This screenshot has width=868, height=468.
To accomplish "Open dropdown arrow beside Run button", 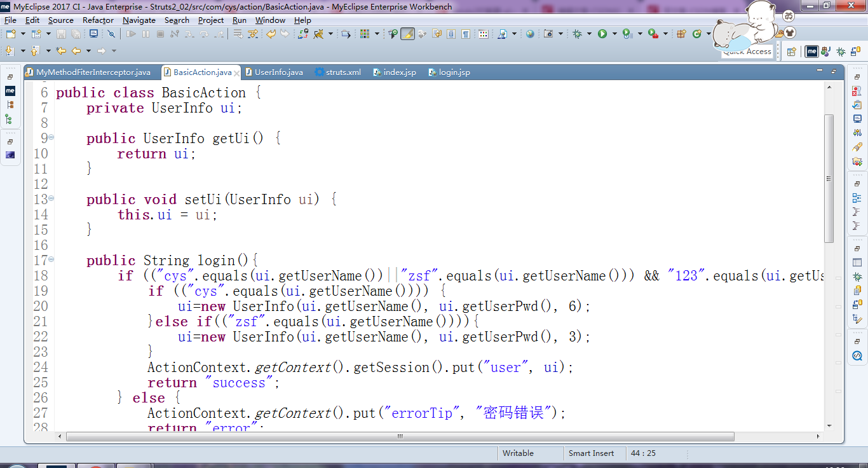I will pos(614,34).
